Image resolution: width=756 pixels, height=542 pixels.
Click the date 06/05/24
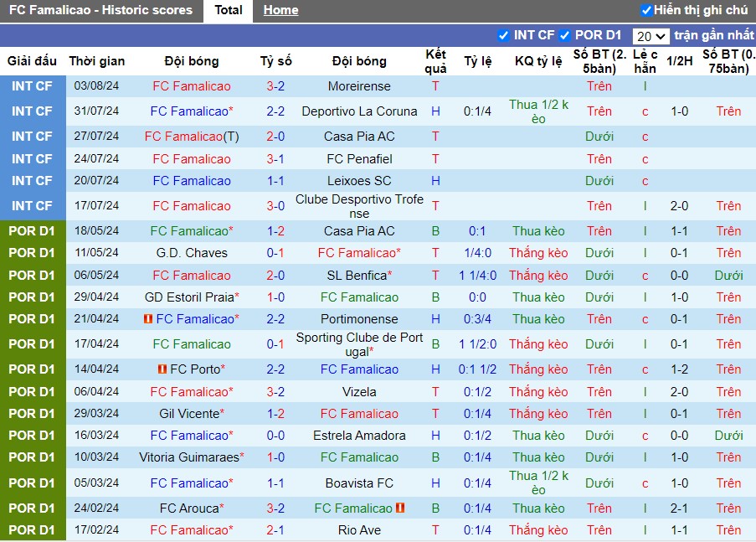96,275
